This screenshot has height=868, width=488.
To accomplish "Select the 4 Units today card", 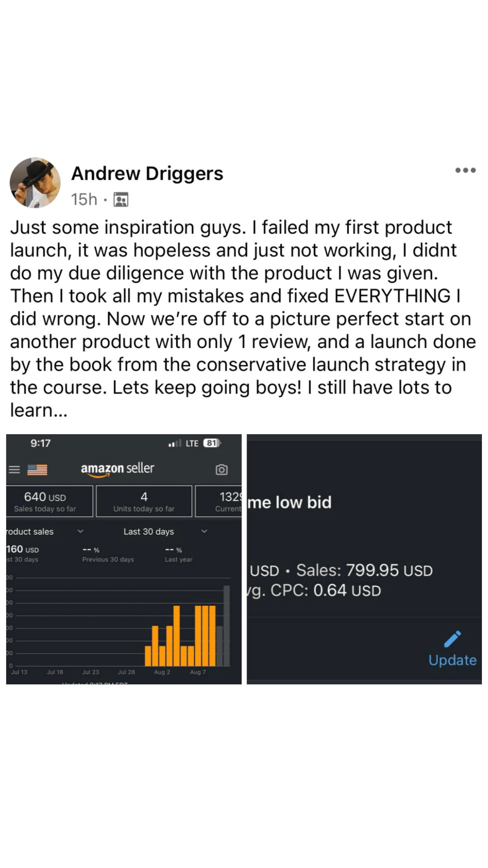I will 144,502.
